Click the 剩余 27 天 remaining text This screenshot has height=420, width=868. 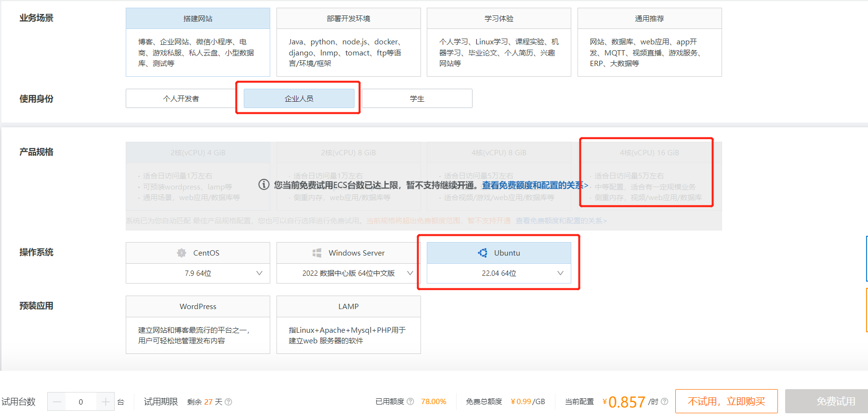point(205,402)
